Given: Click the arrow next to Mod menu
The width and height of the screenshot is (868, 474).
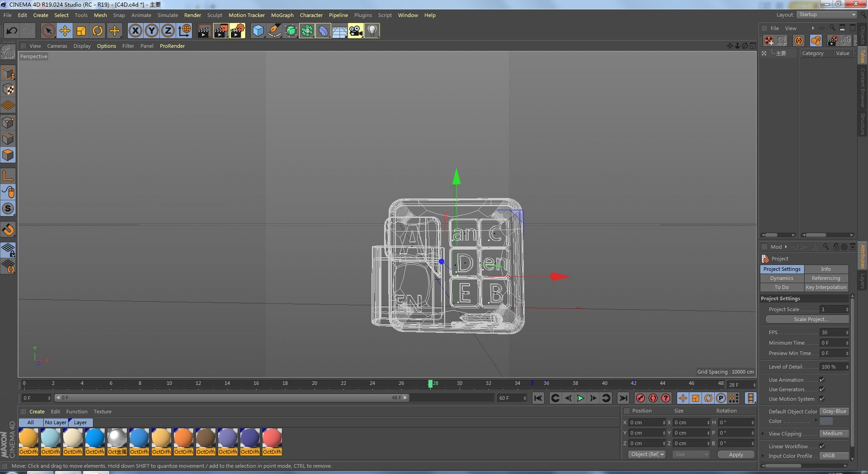Looking at the screenshot, I should coord(786,246).
